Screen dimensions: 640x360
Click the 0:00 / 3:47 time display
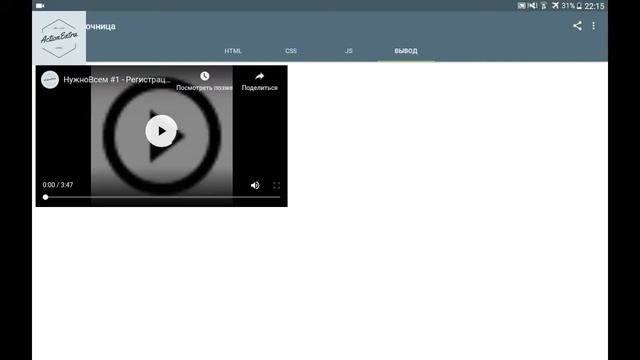tap(58, 185)
